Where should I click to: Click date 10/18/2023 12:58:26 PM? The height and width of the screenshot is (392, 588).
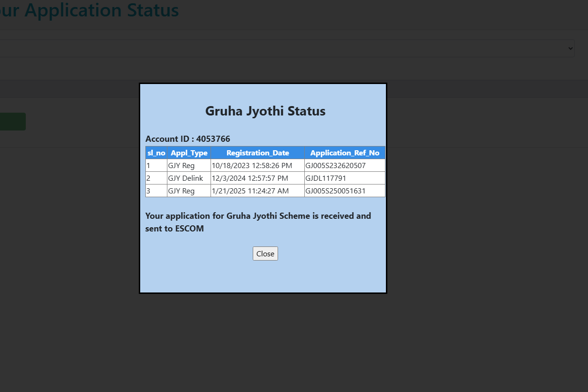coord(252,166)
